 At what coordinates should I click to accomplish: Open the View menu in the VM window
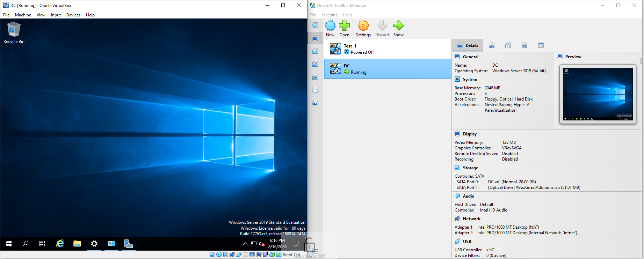point(41,15)
